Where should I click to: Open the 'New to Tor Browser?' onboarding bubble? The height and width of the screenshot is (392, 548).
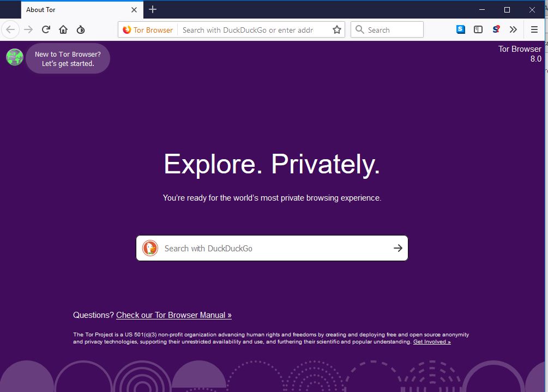pos(68,59)
